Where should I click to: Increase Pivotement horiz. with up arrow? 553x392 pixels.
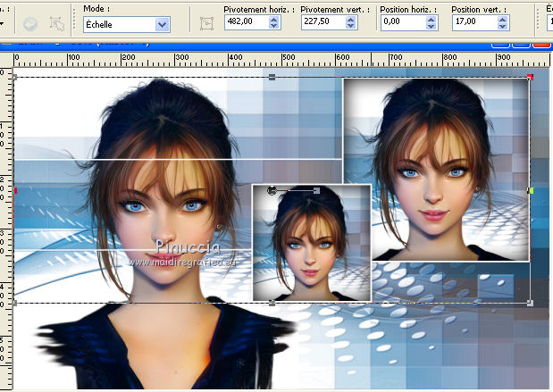point(273,19)
